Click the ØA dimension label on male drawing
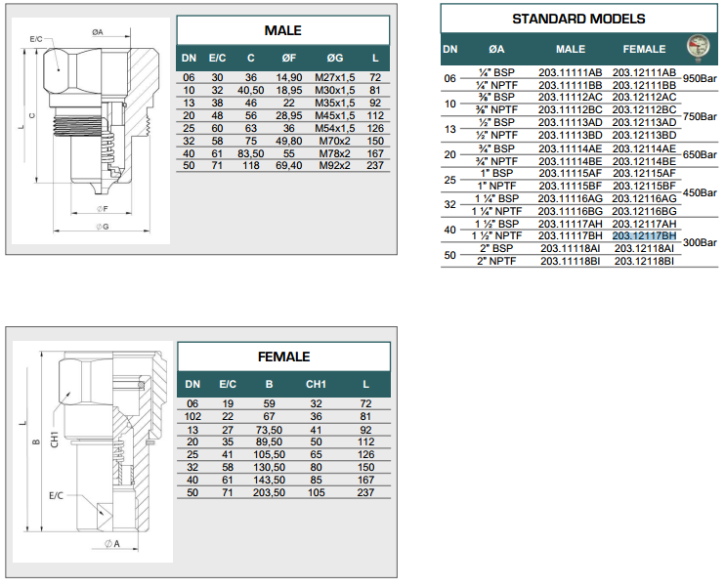Viewport: 725px width, 588px height. pos(98,32)
